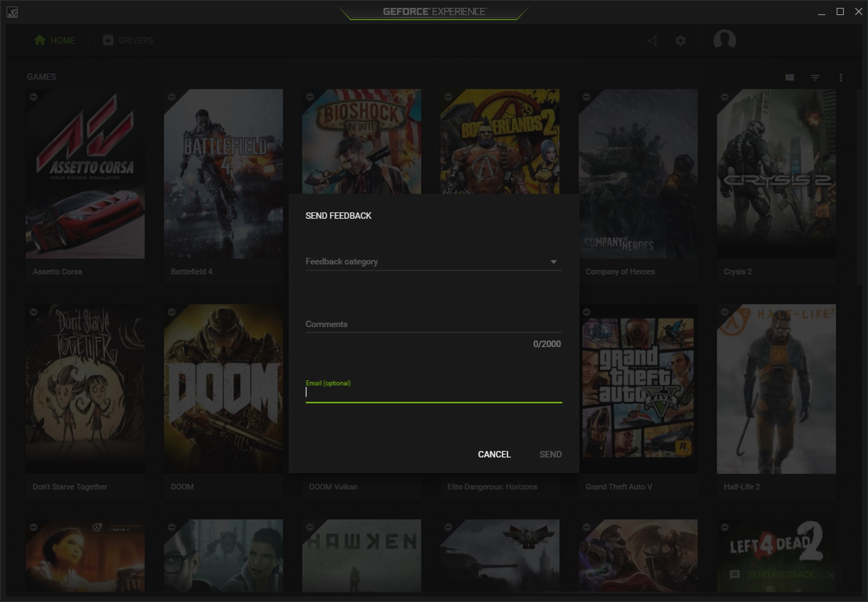Select the Half-Life 2 cover art
868x602 pixels.
[776, 389]
